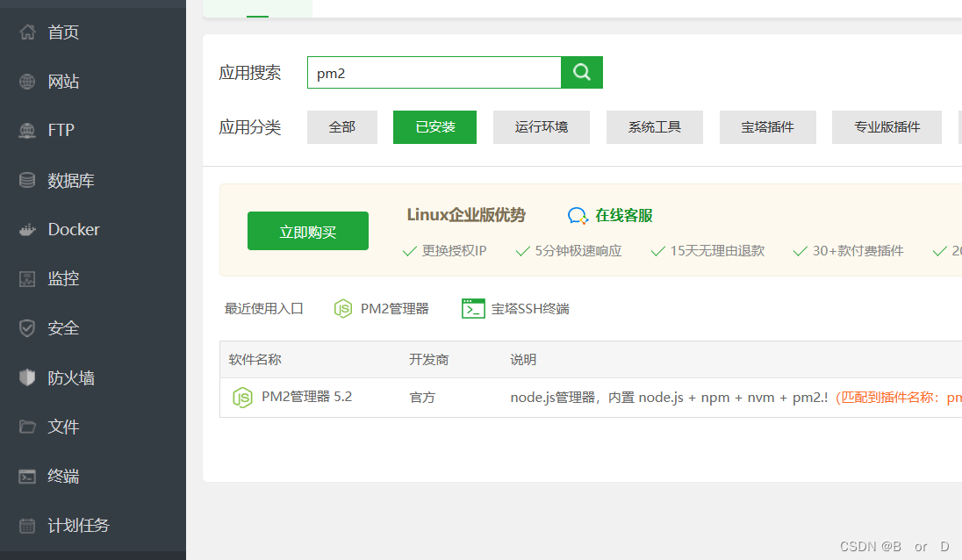Select the 专业版插件 category filter
Viewport: 962px width, 560px height.
click(x=887, y=127)
